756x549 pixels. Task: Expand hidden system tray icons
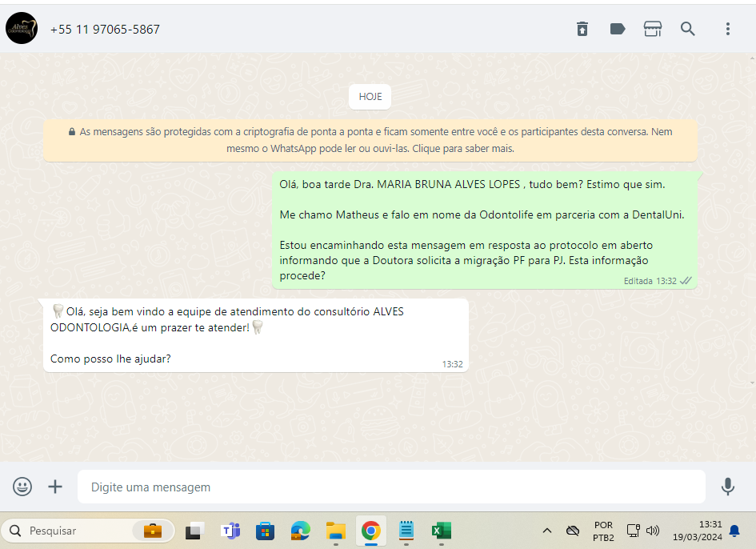pyautogui.click(x=546, y=531)
